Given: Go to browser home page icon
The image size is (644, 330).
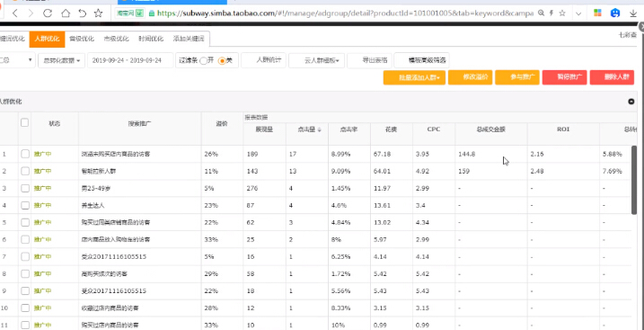Looking at the screenshot, I should [66, 13].
